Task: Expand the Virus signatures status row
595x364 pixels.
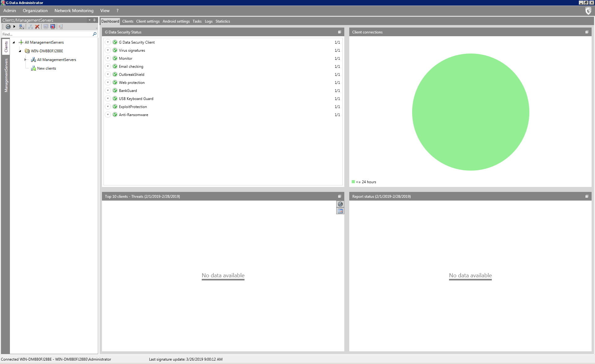Action: pyautogui.click(x=108, y=50)
